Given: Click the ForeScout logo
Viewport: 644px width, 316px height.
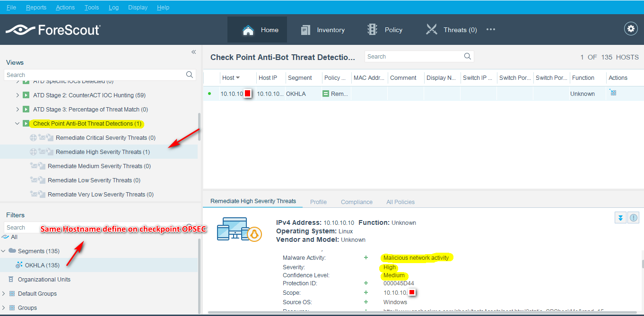Looking at the screenshot, I should pos(53,29).
